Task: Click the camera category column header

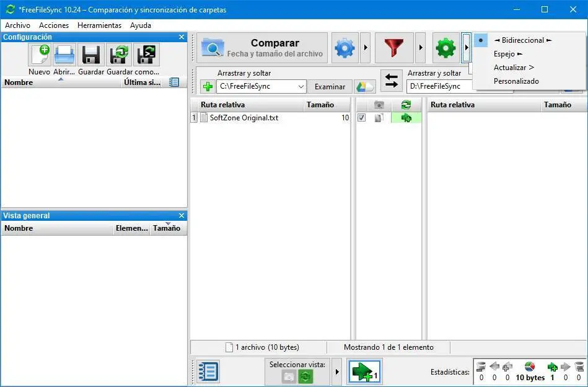Action: coord(379,105)
